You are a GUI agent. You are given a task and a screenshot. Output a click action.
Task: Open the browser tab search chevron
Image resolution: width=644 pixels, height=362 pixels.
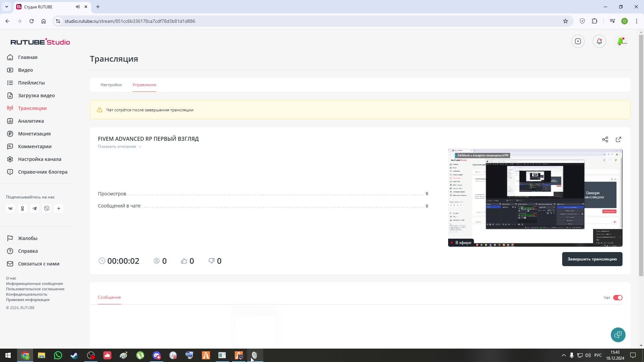pos(7,7)
